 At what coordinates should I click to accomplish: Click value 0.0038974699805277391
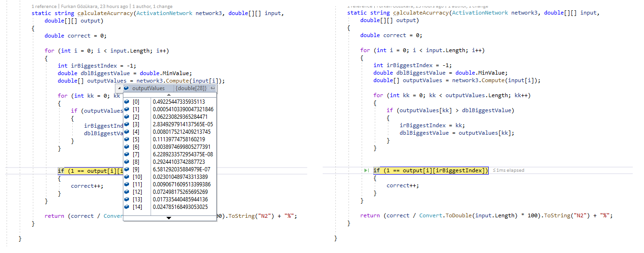click(x=182, y=147)
